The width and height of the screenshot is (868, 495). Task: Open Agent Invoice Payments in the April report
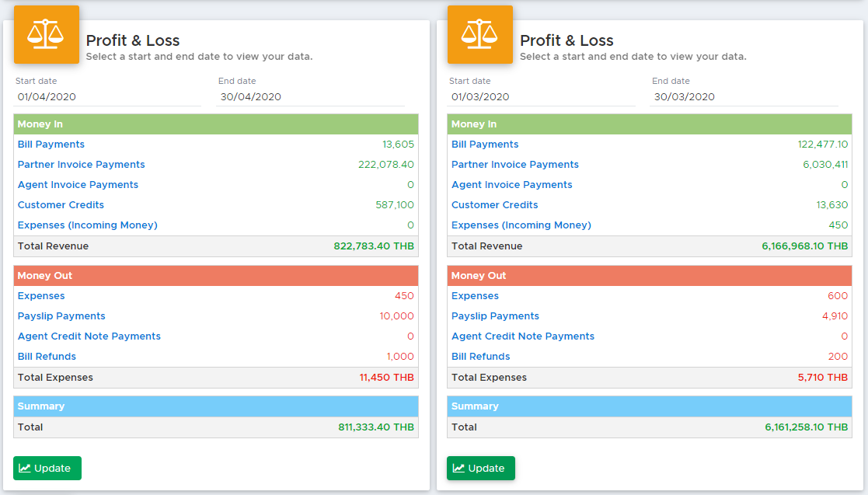pos(78,185)
